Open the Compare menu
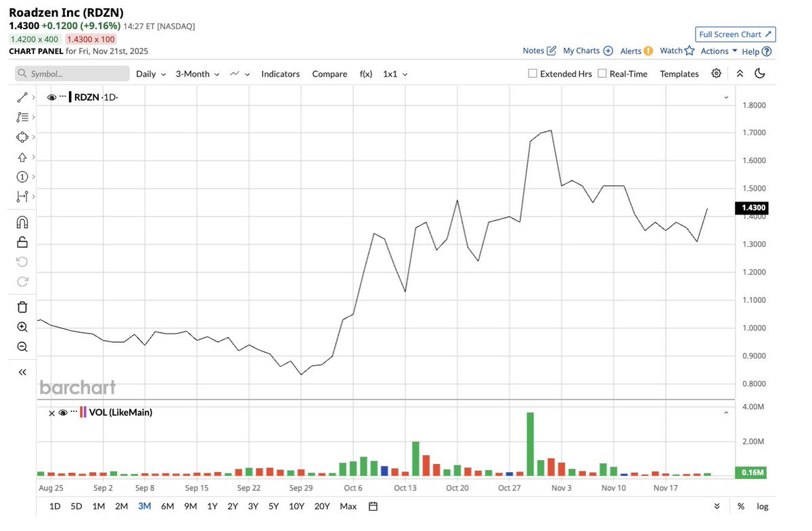The width and height of the screenshot is (812, 531). (330, 74)
